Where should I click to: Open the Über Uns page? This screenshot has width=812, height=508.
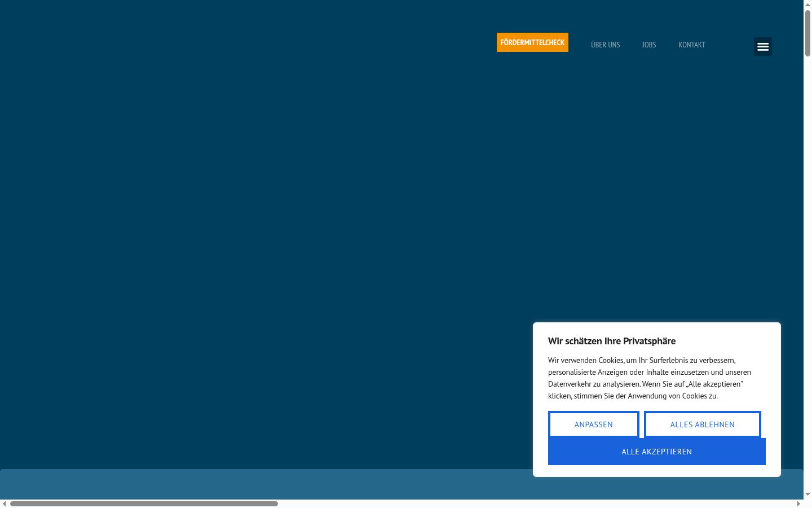[605, 45]
